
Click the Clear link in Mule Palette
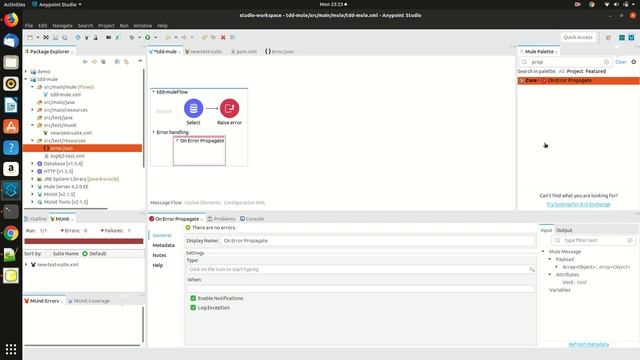621,62
